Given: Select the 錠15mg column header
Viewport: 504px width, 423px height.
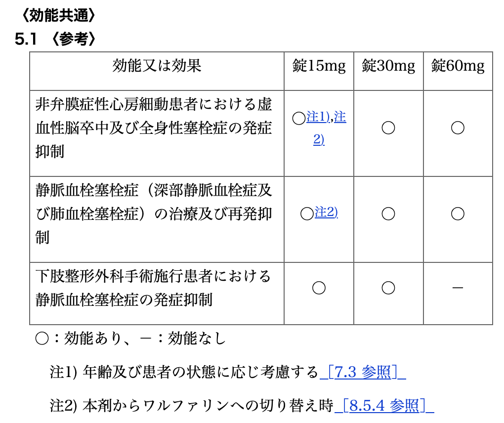Looking at the screenshot, I should pyautogui.click(x=319, y=66).
